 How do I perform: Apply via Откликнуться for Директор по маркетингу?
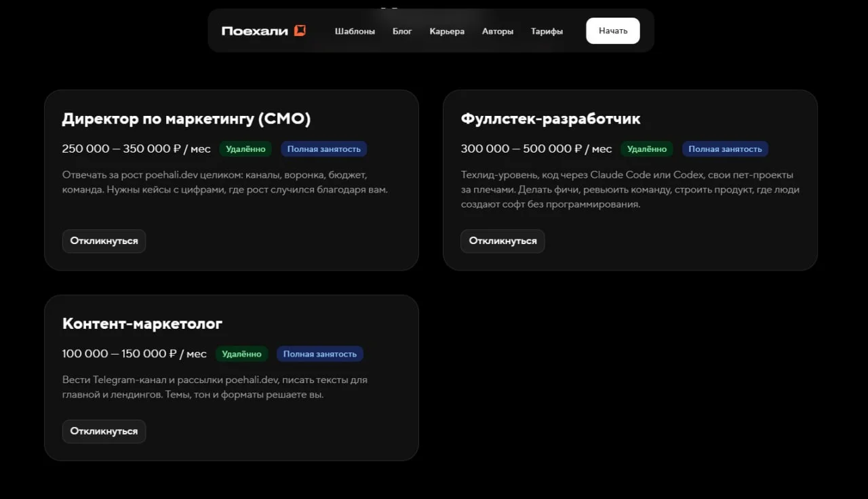pyautogui.click(x=104, y=241)
